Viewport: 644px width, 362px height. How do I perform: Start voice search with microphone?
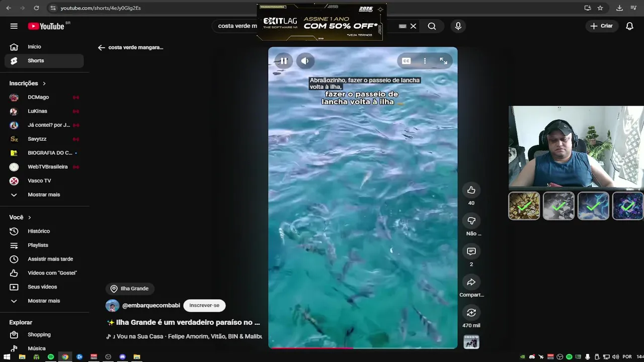[x=458, y=26]
